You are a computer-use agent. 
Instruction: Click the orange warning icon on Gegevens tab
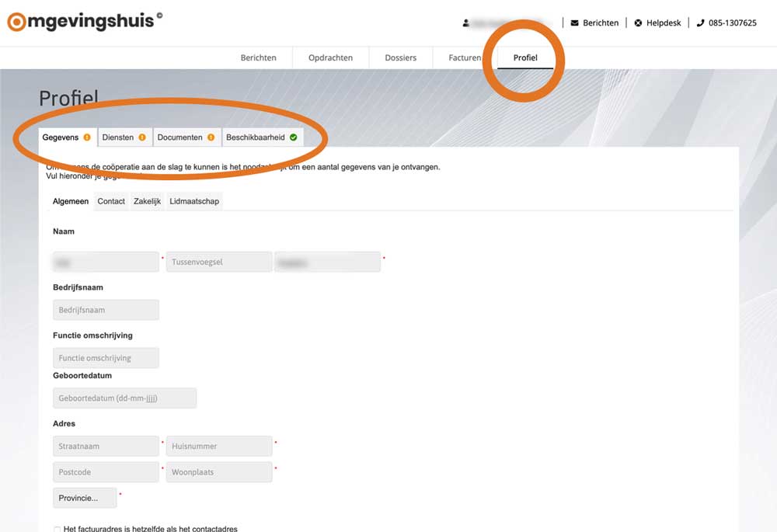click(x=87, y=137)
